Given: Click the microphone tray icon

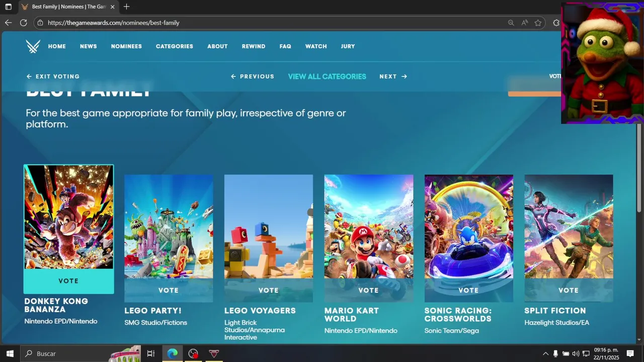Looking at the screenshot, I should (x=555, y=353).
